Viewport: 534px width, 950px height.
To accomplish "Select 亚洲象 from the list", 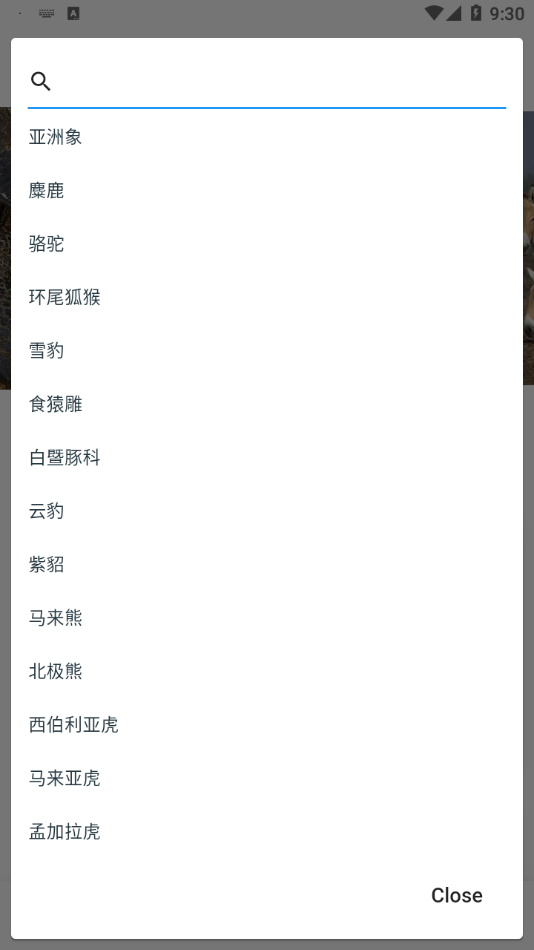I will click(x=267, y=137).
